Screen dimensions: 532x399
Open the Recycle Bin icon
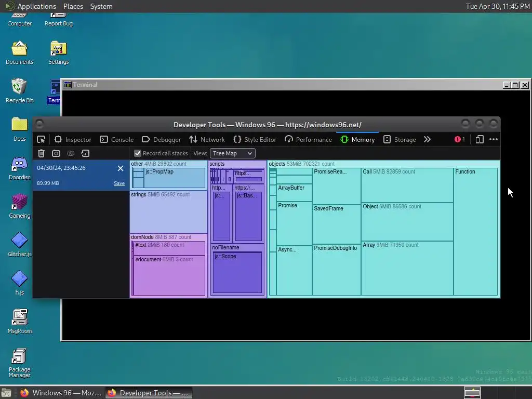19,90
